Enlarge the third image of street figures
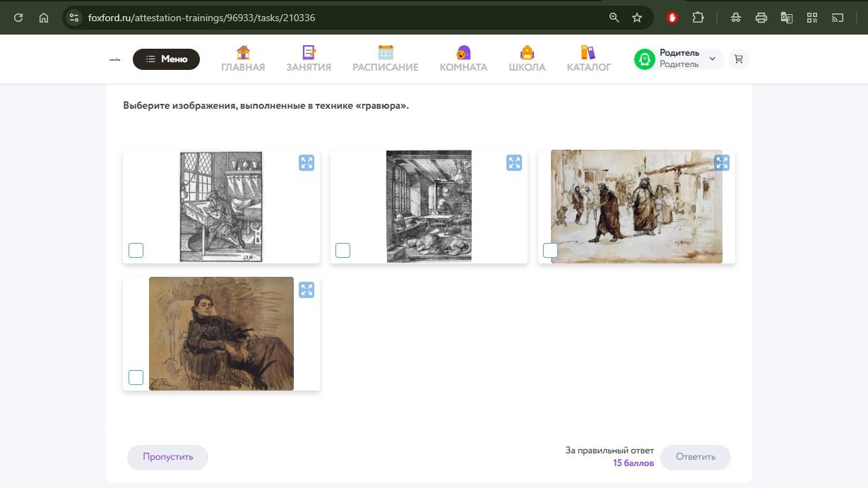 722,163
